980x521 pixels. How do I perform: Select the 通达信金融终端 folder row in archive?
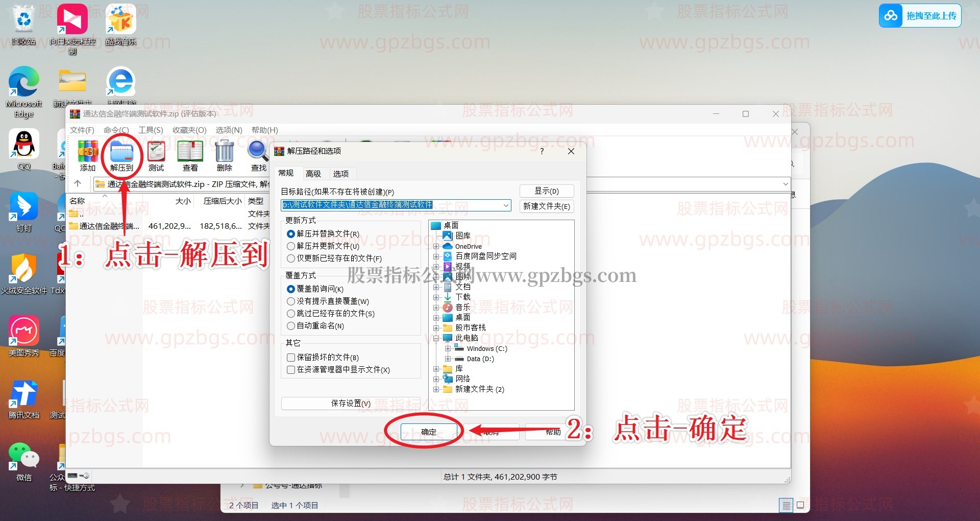(x=168, y=226)
